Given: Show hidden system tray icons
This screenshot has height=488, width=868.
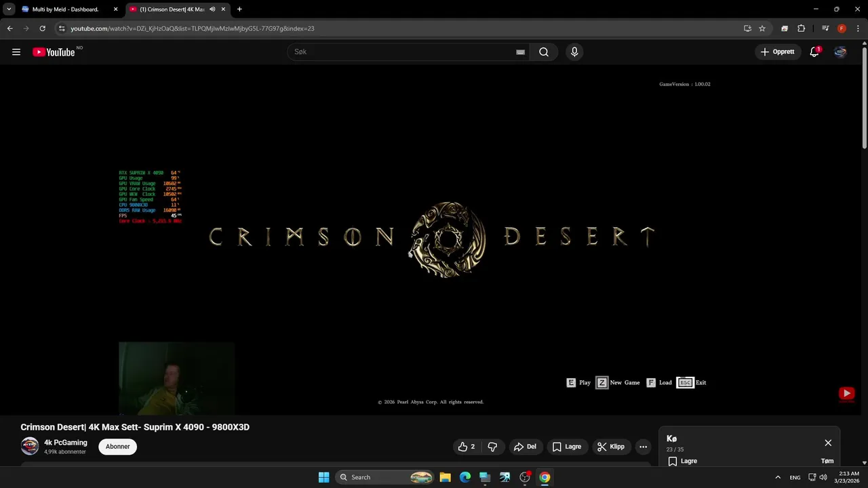Looking at the screenshot, I should pos(778,477).
